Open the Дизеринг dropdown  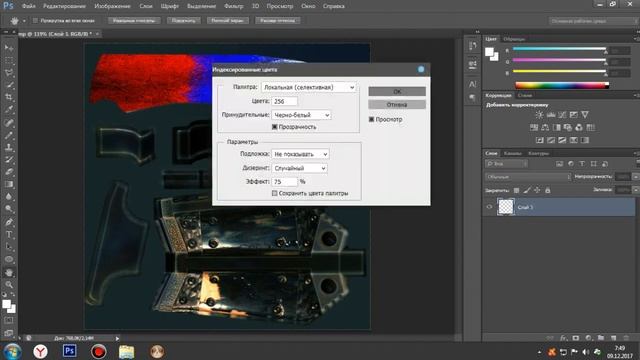click(x=299, y=168)
